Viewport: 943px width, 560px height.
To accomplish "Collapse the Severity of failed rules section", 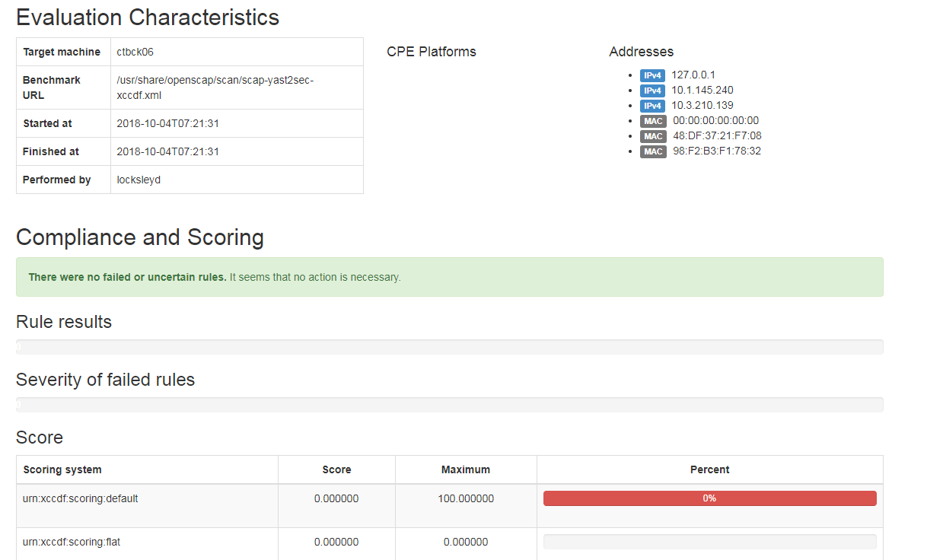I will point(106,380).
